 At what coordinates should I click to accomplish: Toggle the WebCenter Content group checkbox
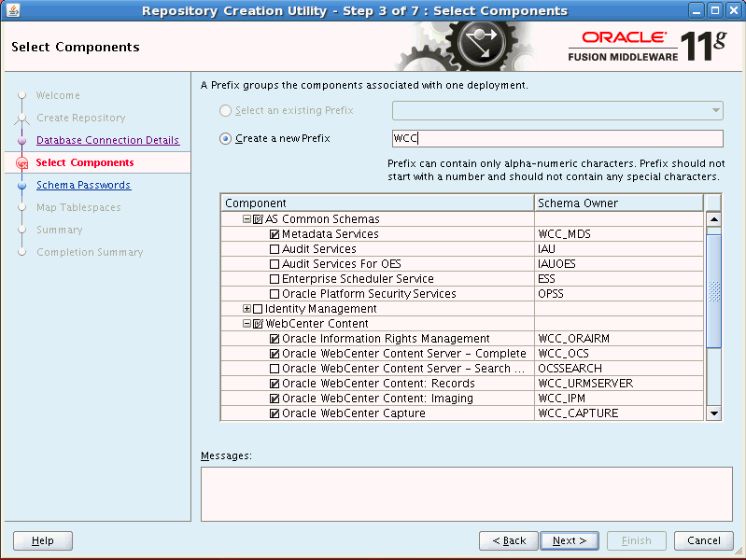pos(258,324)
